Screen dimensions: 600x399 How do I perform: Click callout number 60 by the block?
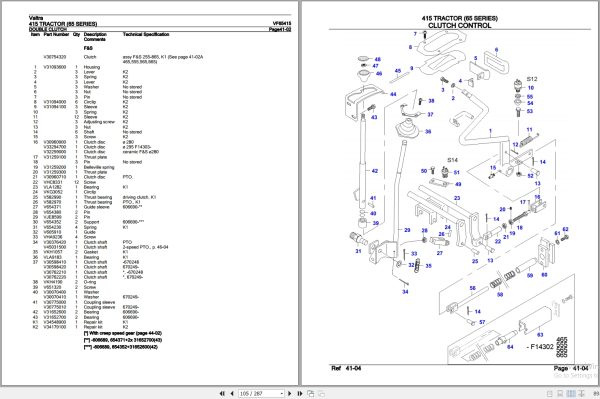pyautogui.click(x=545, y=275)
